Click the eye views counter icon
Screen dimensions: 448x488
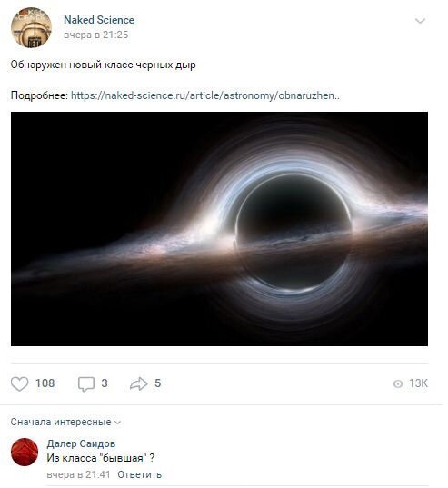pos(398,383)
